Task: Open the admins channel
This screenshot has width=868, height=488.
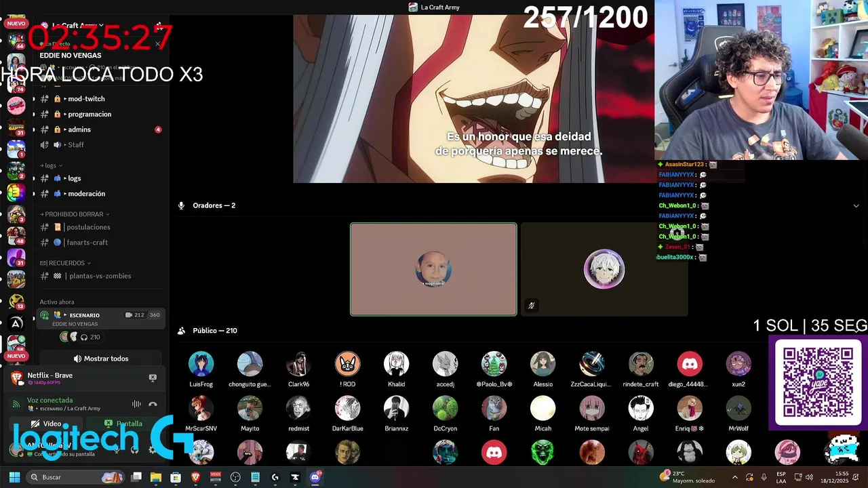Action: 100,129
